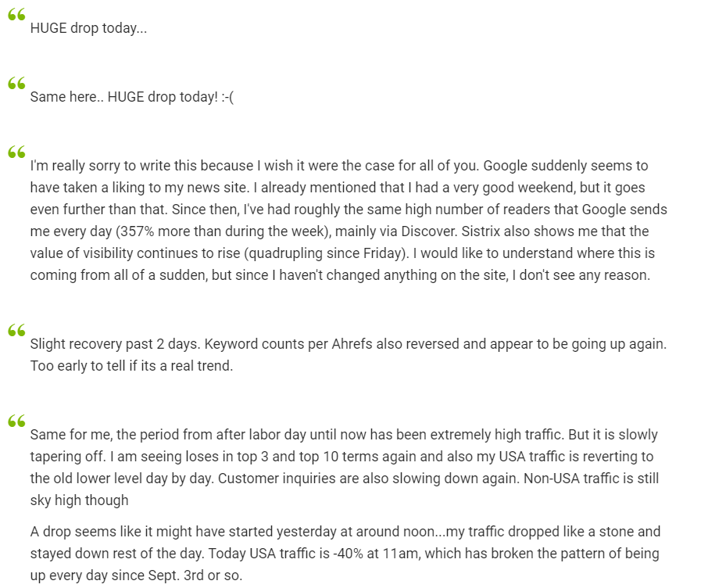Click "Too early to tell if its a real trend."
This screenshot has height=588, width=701.
[131, 366]
